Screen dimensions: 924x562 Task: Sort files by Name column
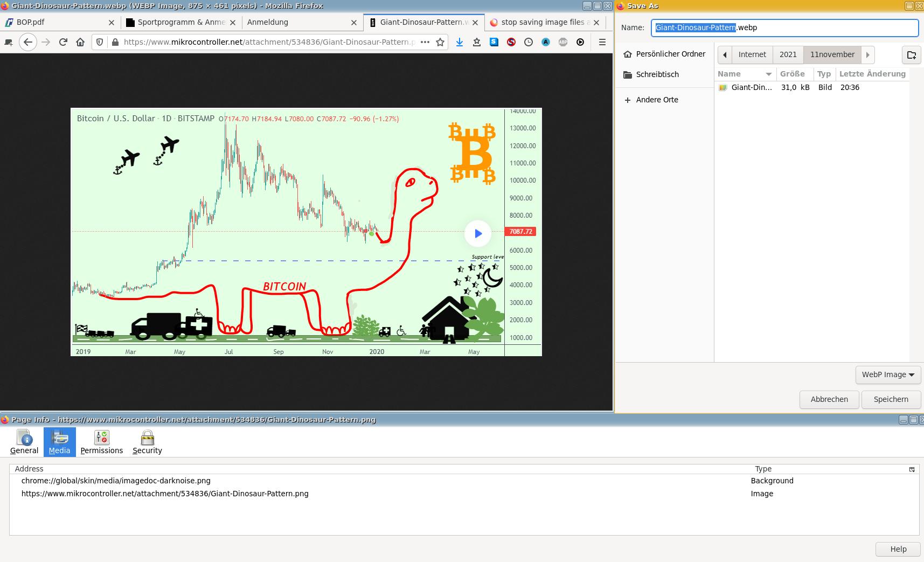click(745, 74)
